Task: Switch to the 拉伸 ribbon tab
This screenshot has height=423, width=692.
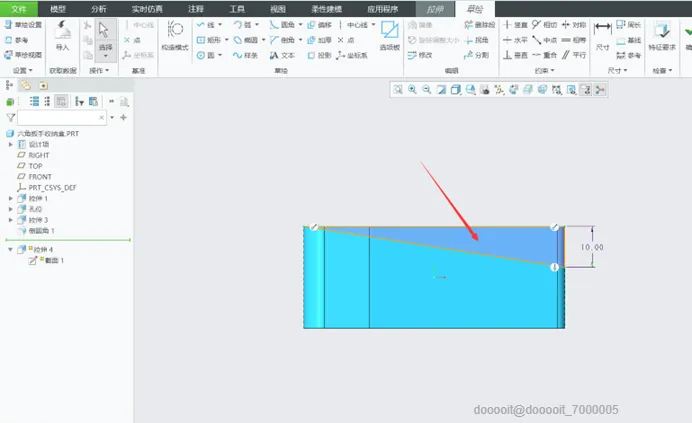Action: [x=435, y=9]
